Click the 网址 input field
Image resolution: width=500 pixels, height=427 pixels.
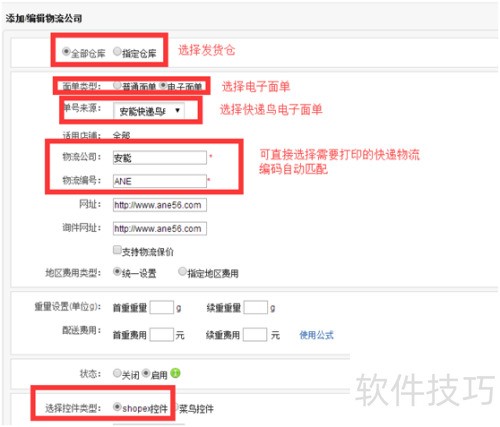160,205
